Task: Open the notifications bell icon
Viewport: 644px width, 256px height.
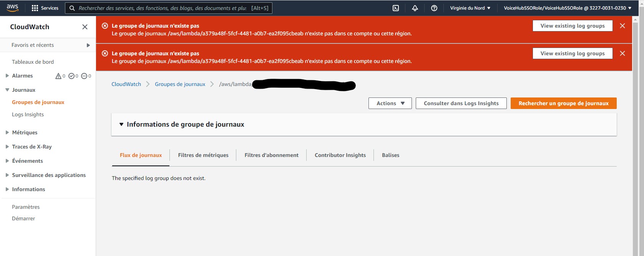Action: [x=415, y=8]
